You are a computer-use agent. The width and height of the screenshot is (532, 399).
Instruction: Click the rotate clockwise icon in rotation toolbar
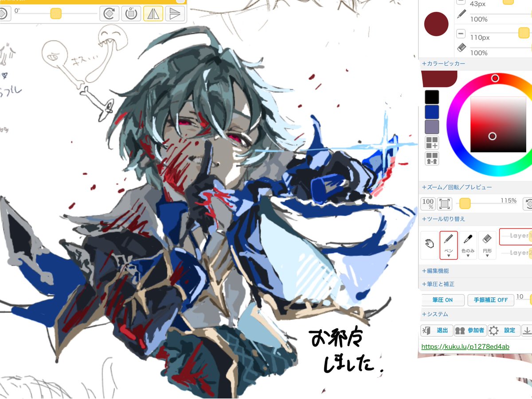click(x=109, y=13)
